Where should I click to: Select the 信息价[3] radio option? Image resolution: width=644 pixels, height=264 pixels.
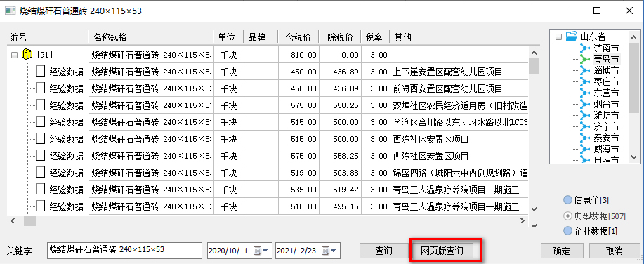[x=567, y=200]
